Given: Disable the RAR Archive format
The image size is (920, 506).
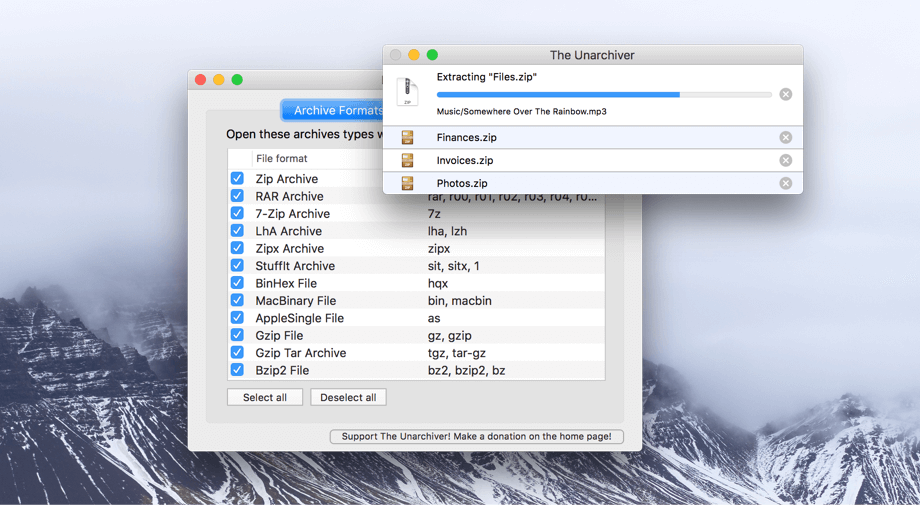Looking at the screenshot, I should [x=237, y=196].
